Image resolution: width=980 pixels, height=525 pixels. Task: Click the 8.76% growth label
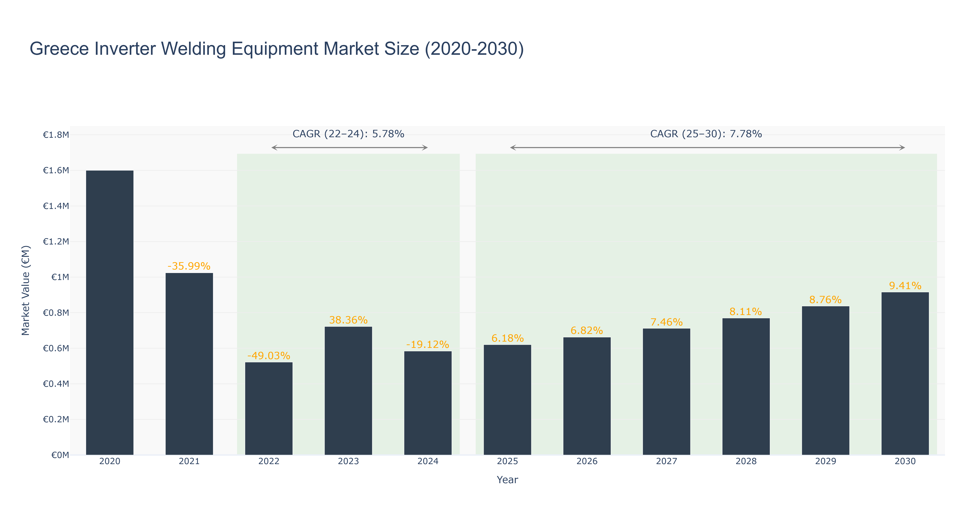[825, 300]
